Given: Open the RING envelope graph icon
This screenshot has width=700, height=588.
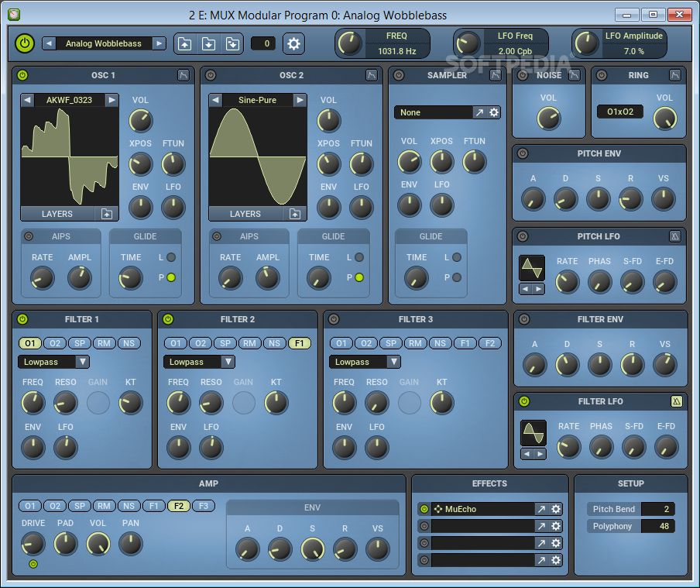Looking at the screenshot, I should (675, 75).
